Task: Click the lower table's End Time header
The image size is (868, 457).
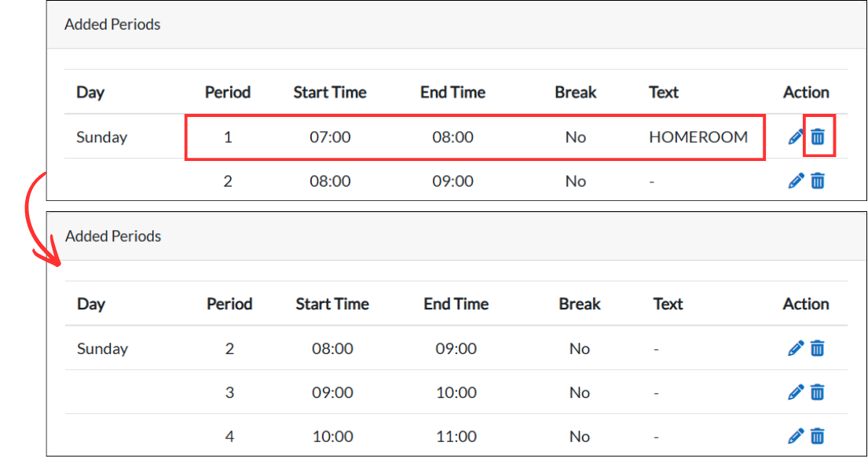Action: point(456,304)
